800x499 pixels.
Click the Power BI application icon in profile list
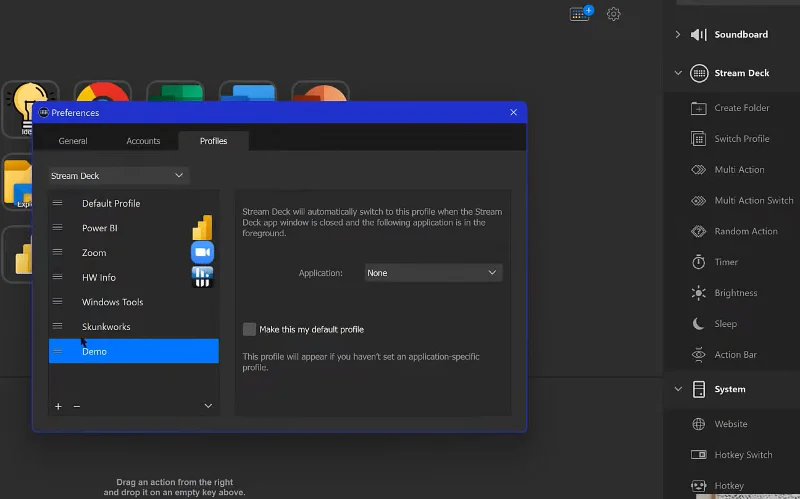click(x=203, y=228)
